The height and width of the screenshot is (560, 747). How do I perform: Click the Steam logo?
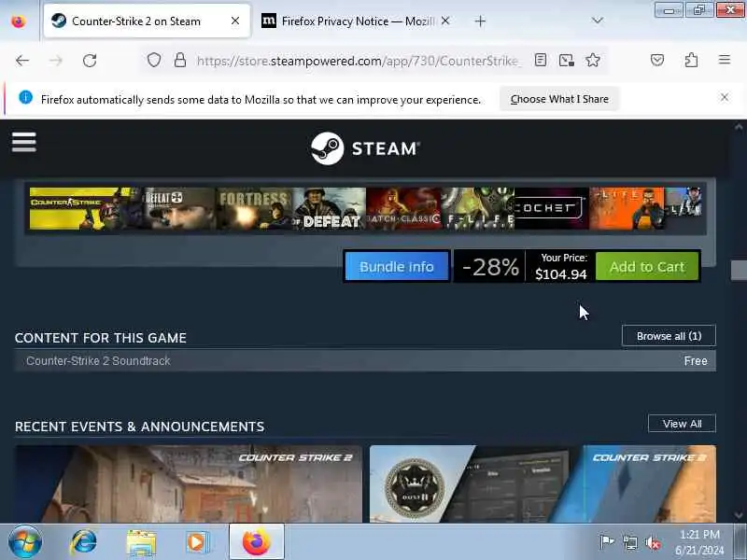365,148
